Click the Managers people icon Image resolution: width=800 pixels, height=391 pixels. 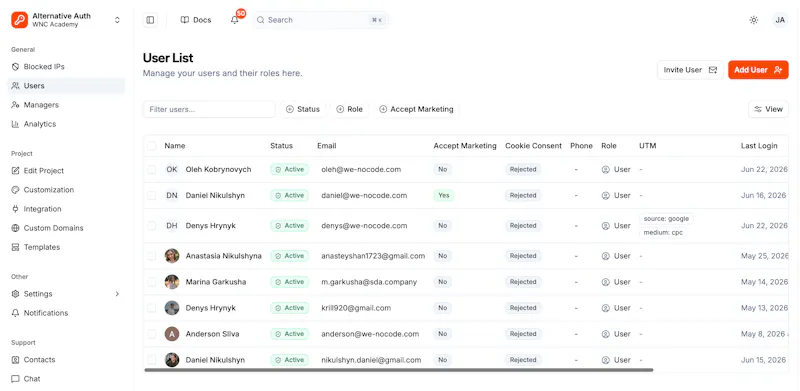point(15,105)
